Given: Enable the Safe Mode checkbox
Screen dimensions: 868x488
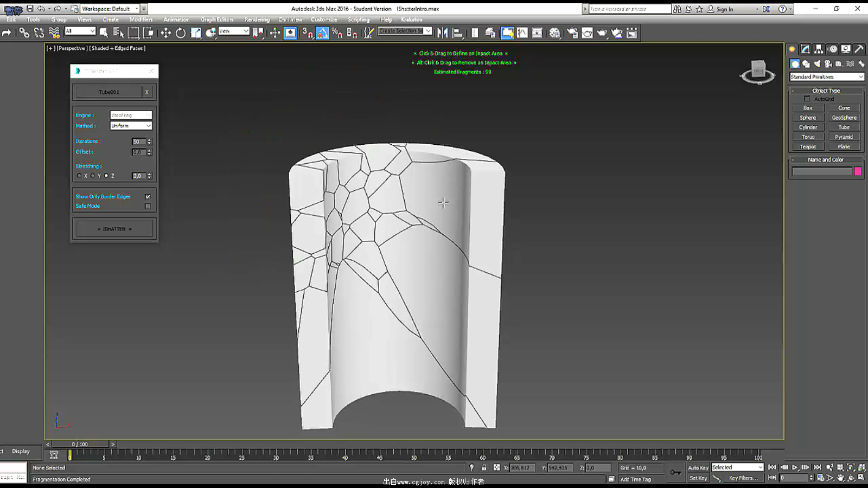Looking at the screenshot, I should coord(148,206).
